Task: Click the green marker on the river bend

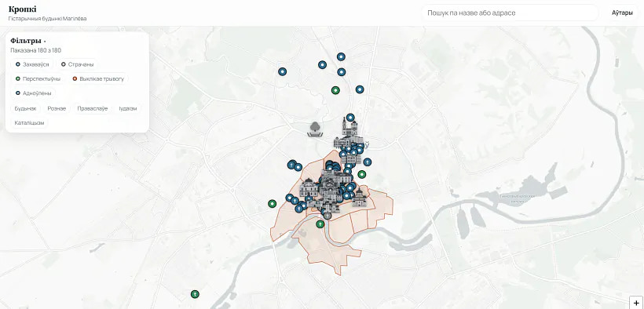Action: [320, 224]
